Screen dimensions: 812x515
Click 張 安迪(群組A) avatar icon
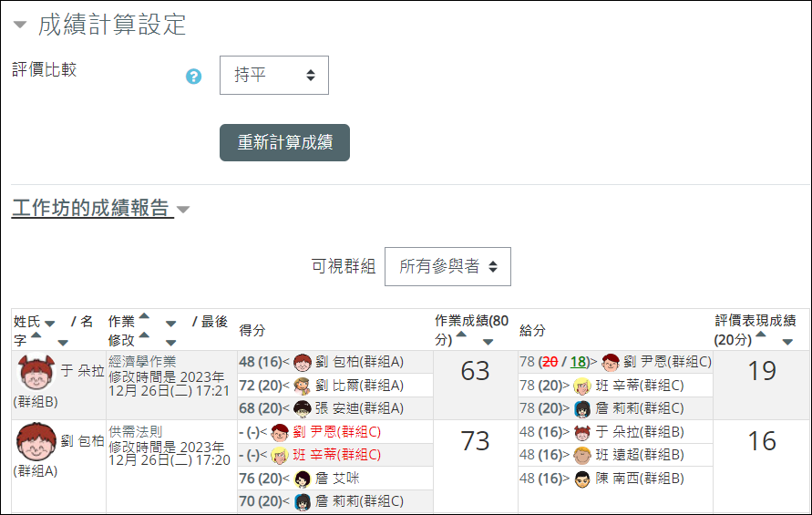click(303, 409)
